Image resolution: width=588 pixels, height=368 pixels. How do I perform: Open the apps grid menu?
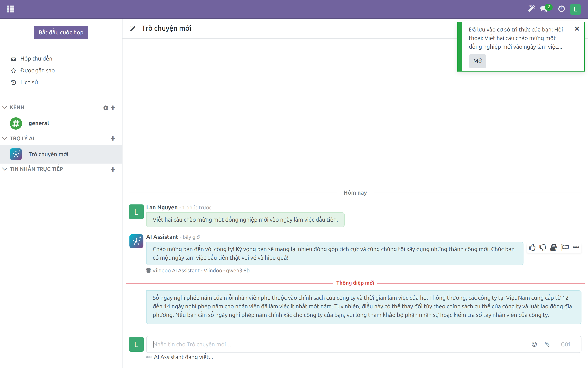[11, 9]
